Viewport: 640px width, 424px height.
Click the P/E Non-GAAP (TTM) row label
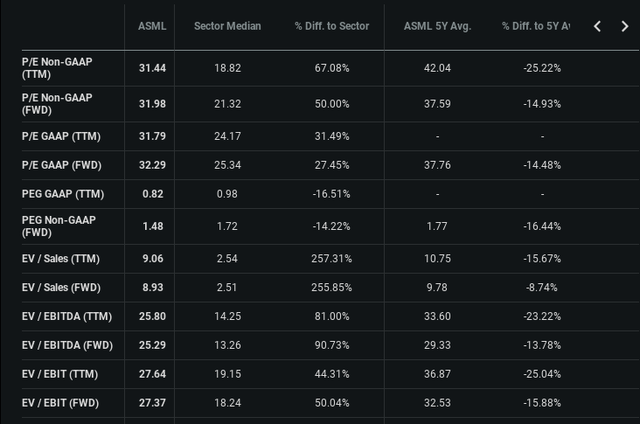pos(57,68)
